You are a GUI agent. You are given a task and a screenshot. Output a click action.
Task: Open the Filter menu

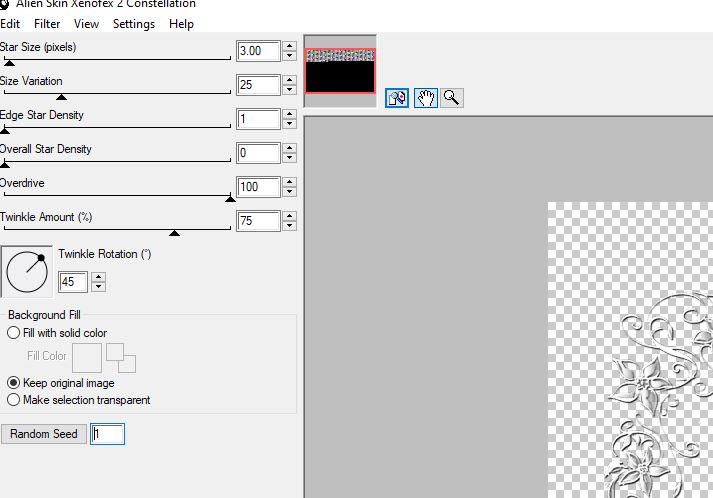click(x=47, y=24)
